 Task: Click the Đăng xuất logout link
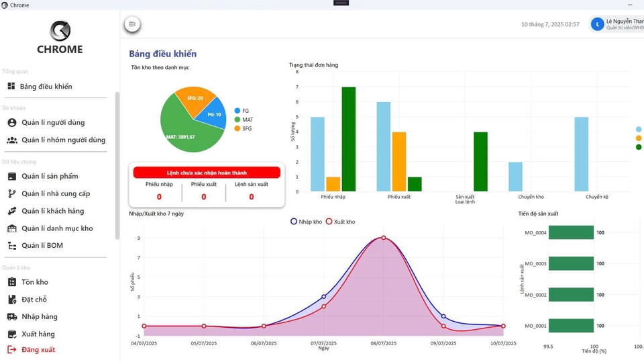(x=38, y=349)
